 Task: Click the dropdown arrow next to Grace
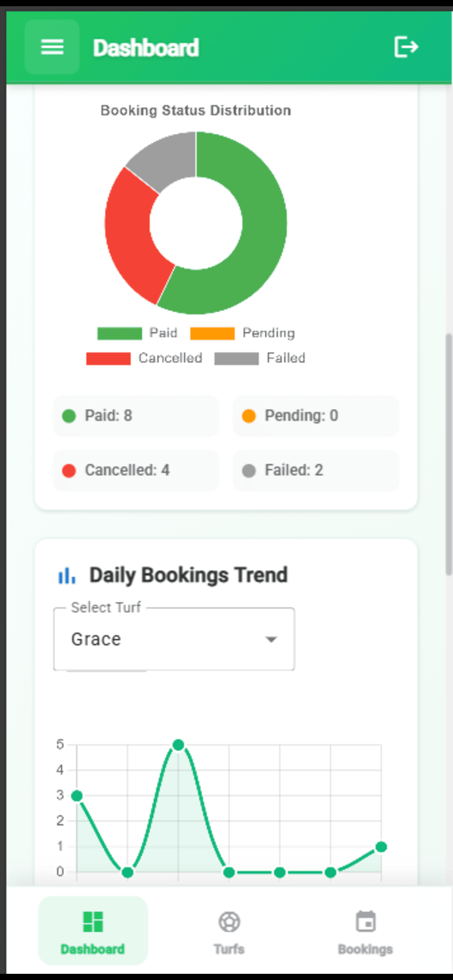coord(271,639)
